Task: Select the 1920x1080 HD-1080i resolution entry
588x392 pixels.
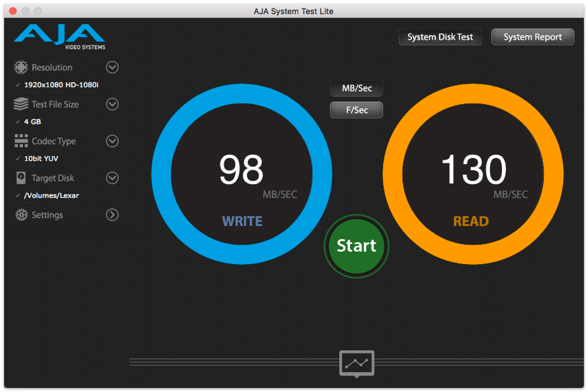Action: (x=61, y=85)
